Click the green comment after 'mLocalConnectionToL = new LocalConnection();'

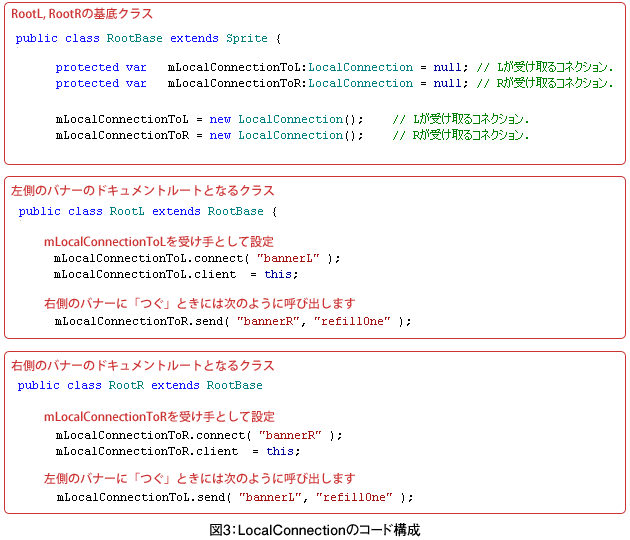click(461, 119)
